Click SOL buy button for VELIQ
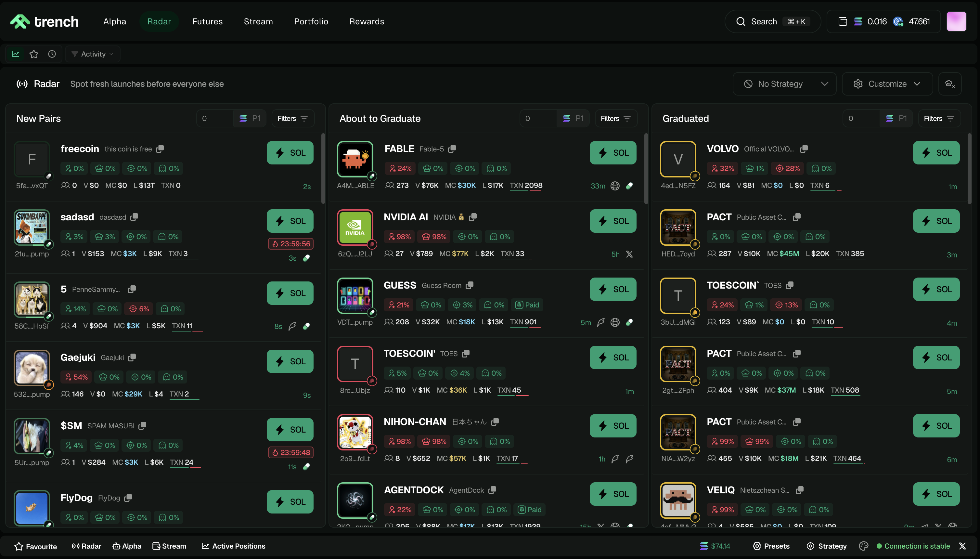Image resolution: width=980 pixels, height=559 pixels. point(936,494)
